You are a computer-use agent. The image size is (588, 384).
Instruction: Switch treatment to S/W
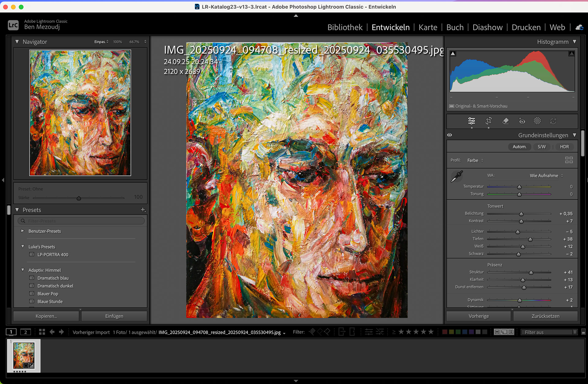pyautogui.click(x=541, y=147)
